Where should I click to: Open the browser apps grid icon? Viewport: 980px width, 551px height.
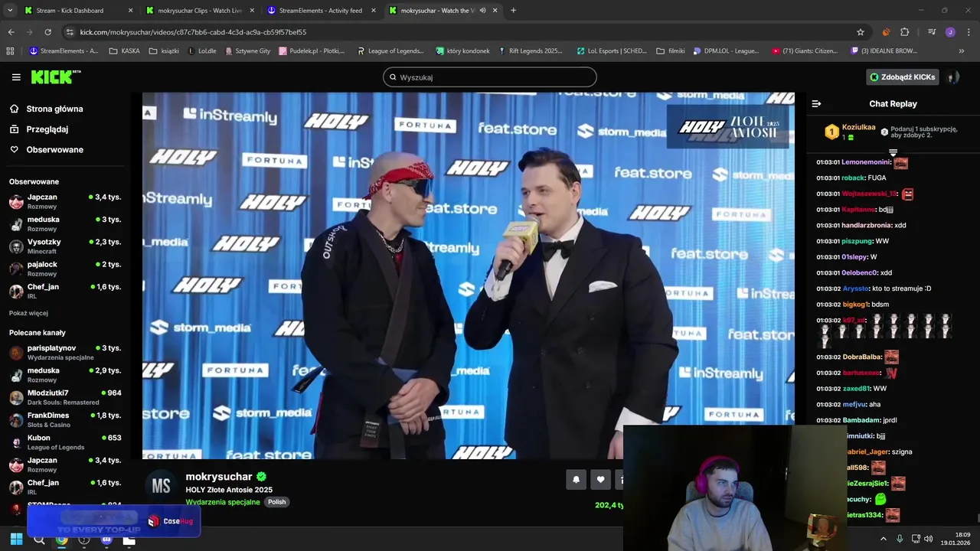[x=10, y=51]
